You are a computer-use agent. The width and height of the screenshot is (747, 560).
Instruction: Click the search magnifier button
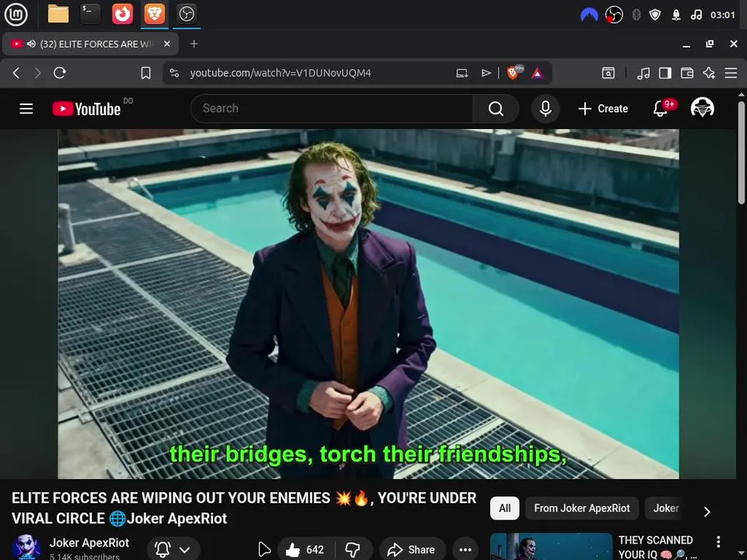tap(496, 109)
